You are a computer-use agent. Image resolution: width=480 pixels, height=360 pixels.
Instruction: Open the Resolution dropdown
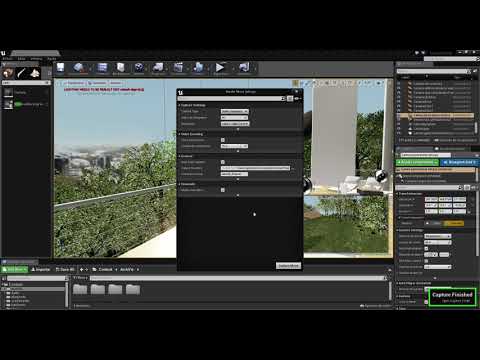tap(235, 124)
